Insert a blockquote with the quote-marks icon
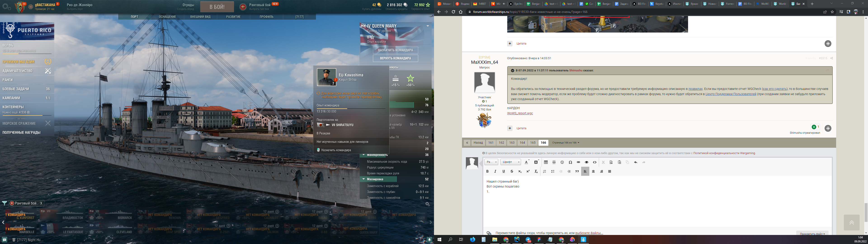 pos(577,171)
